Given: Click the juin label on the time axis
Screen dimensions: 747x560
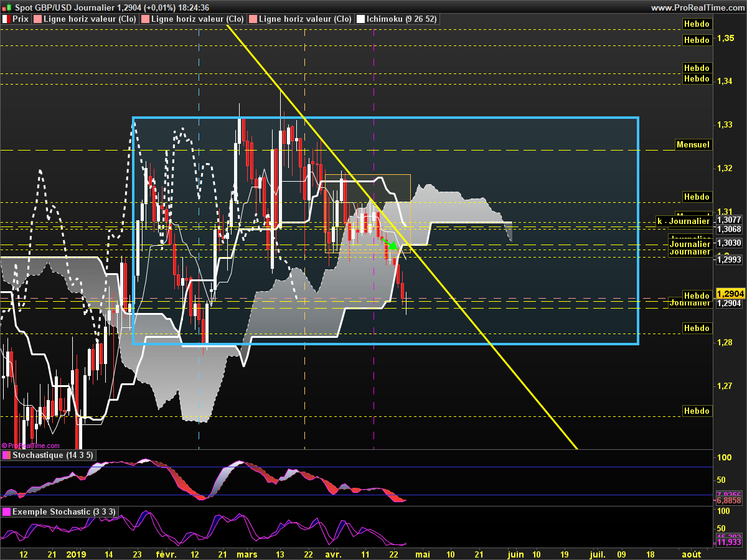Looking at the screenshot, I should pos(515,553).
